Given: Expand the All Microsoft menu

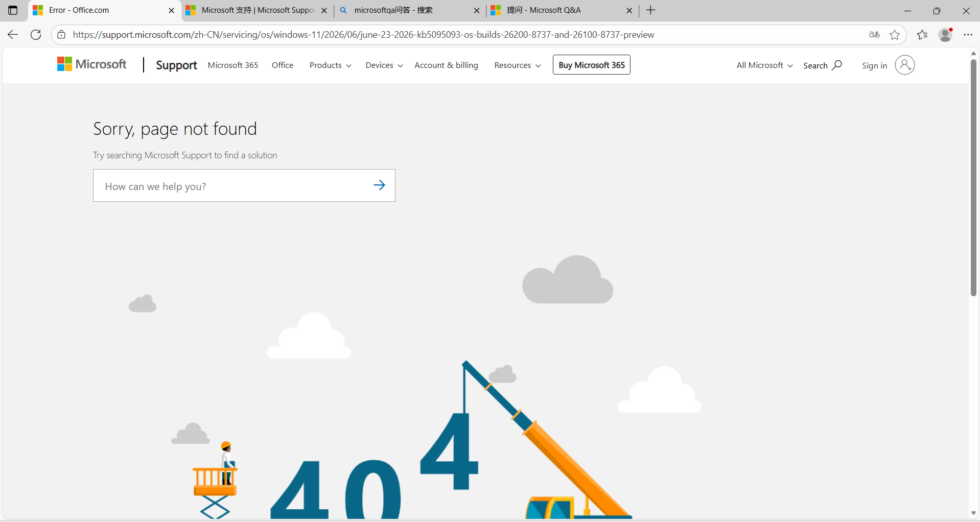Looking at the screenshot, I should pos(764,65).
